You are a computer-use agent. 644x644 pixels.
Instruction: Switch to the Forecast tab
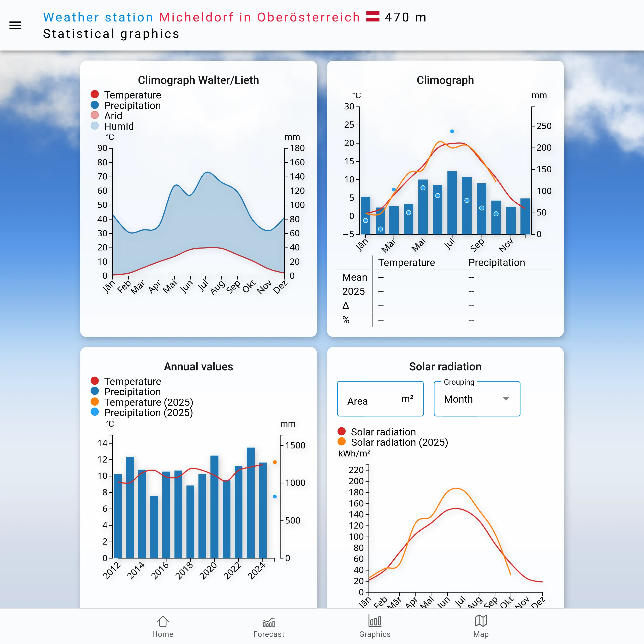(269, 634)
